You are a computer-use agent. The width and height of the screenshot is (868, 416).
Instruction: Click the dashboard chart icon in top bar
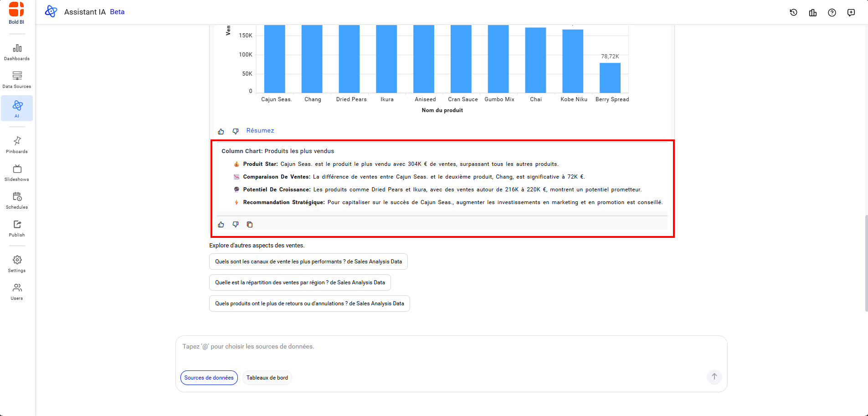point(812,12)
